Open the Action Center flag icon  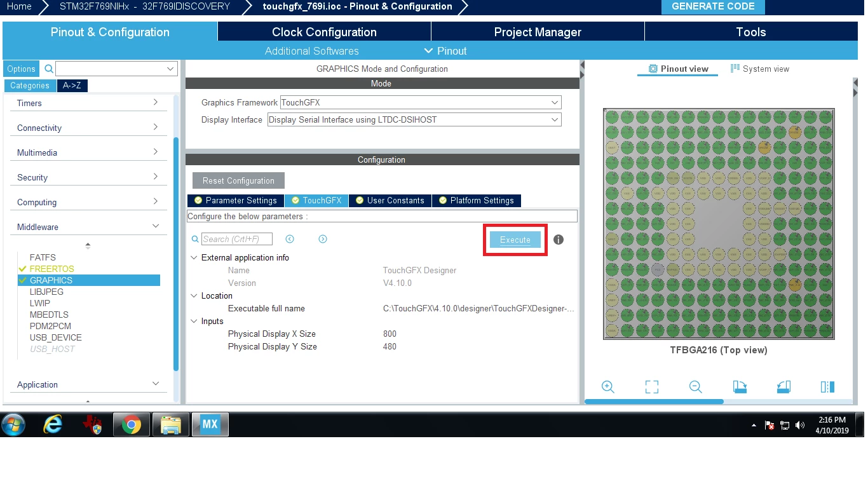[x=769, y=425]
